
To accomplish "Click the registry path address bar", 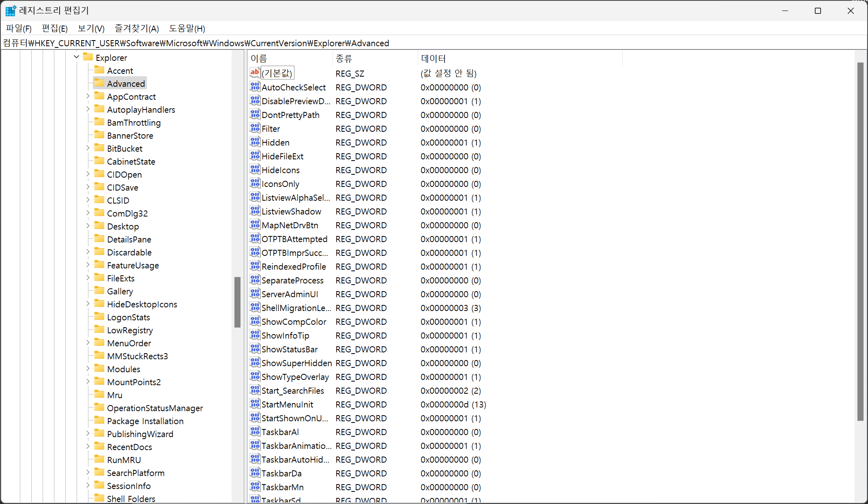I will (434, 43).
